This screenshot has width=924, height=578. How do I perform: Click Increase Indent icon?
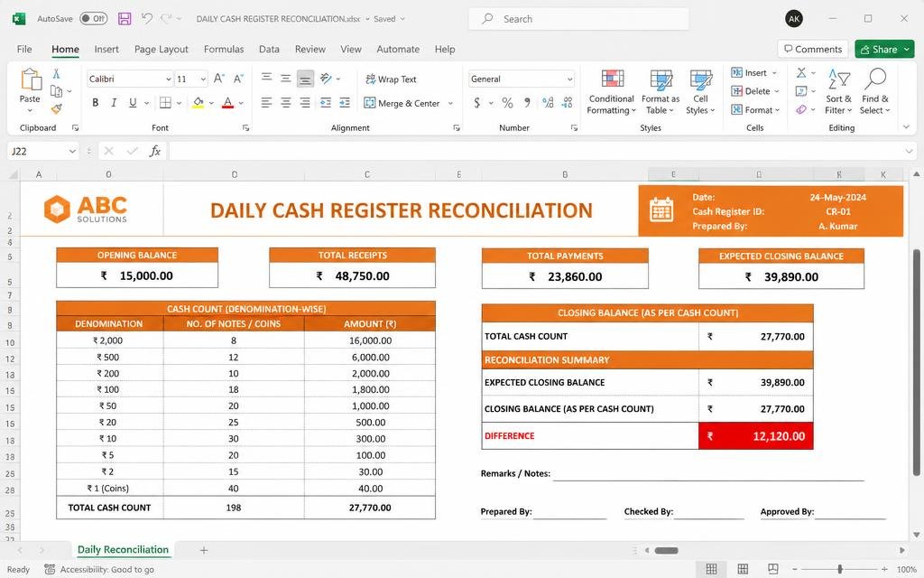point(345,103)
